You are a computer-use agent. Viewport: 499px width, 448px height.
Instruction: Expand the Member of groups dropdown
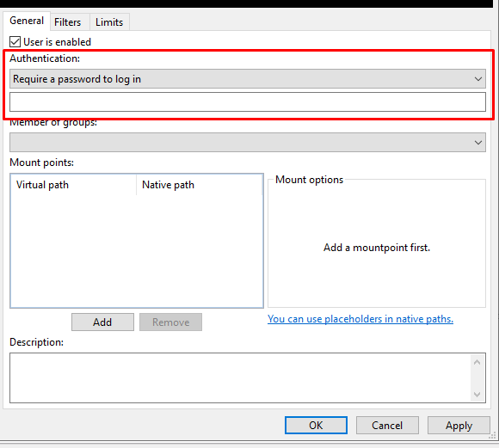(x=248, y=142)
